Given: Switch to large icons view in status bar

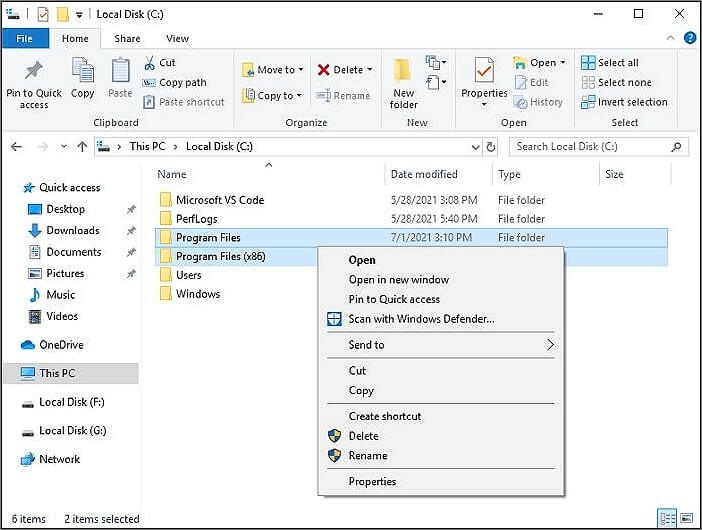Looking at the screenshot, I should tap(685, 518).
